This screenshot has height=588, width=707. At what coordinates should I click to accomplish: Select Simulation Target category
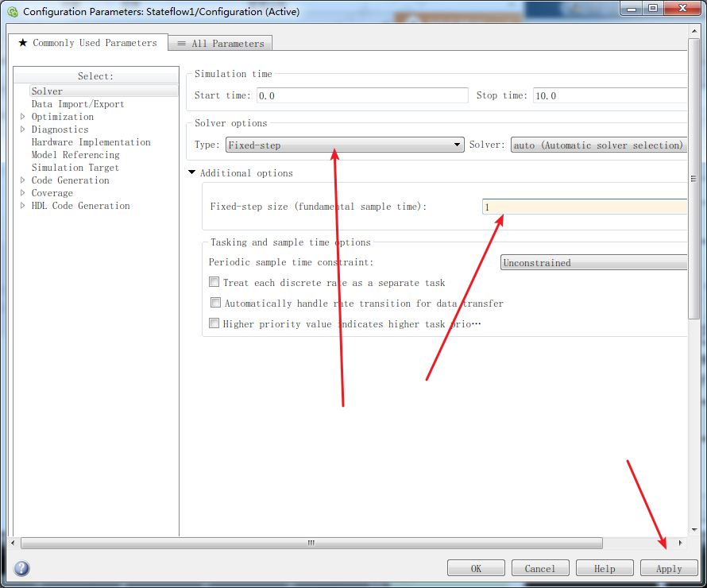[75, 168]
